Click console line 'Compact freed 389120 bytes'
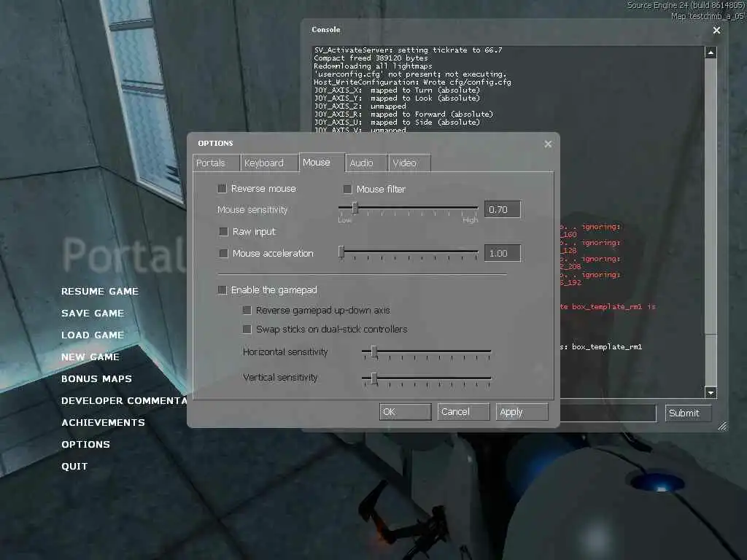This screenshot has width=747, height=560. pyautogui.click(x=371, y=58)
